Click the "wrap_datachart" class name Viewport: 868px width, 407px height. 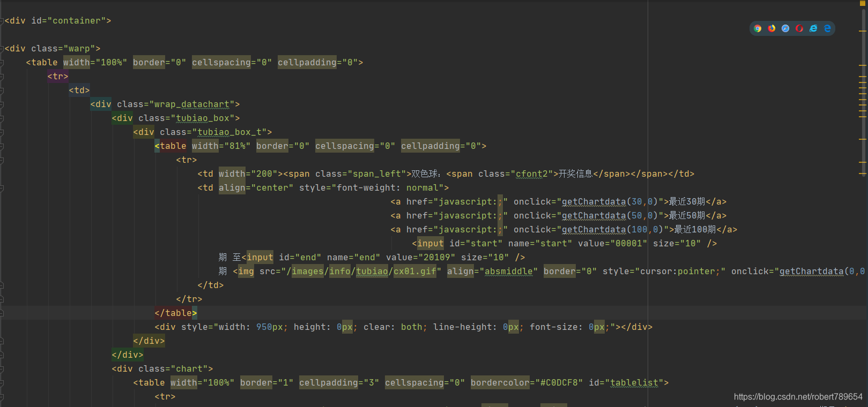(192, 104)
